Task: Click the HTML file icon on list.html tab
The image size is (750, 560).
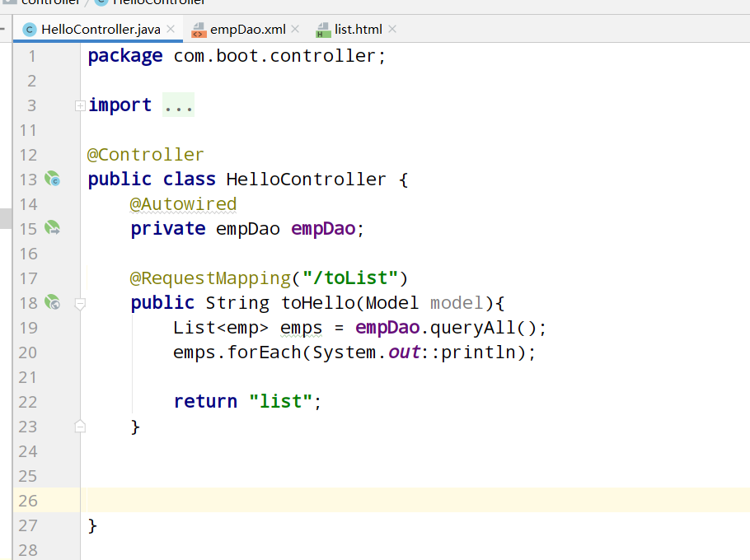Action: [323, 30]
